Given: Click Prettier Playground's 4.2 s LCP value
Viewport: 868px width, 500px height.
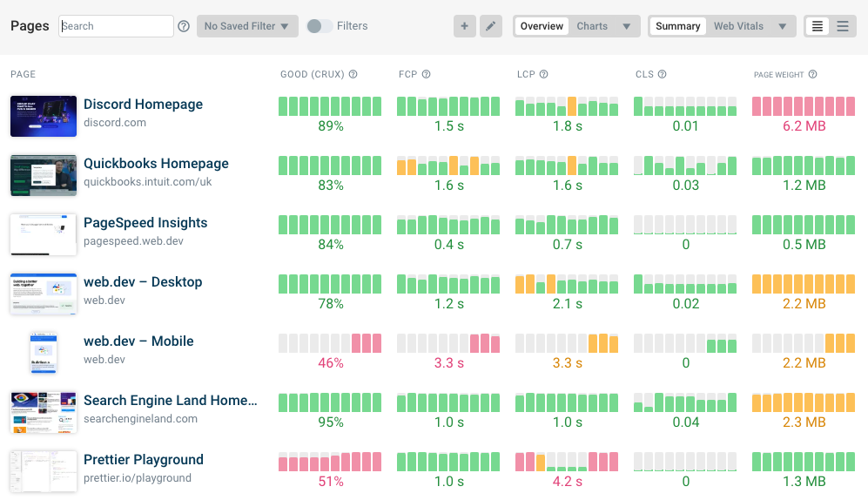Looking at the screenshot, I should [568, 482].
